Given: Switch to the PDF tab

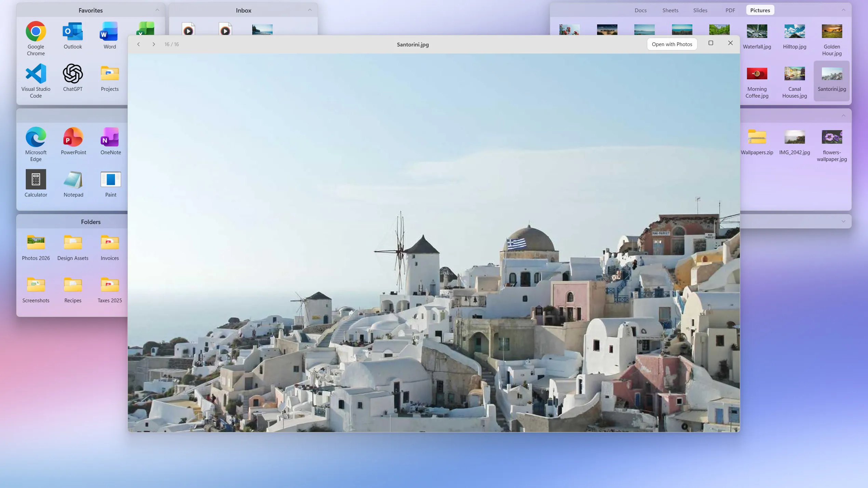Looking at the screenshot, I should coord(730,10).
